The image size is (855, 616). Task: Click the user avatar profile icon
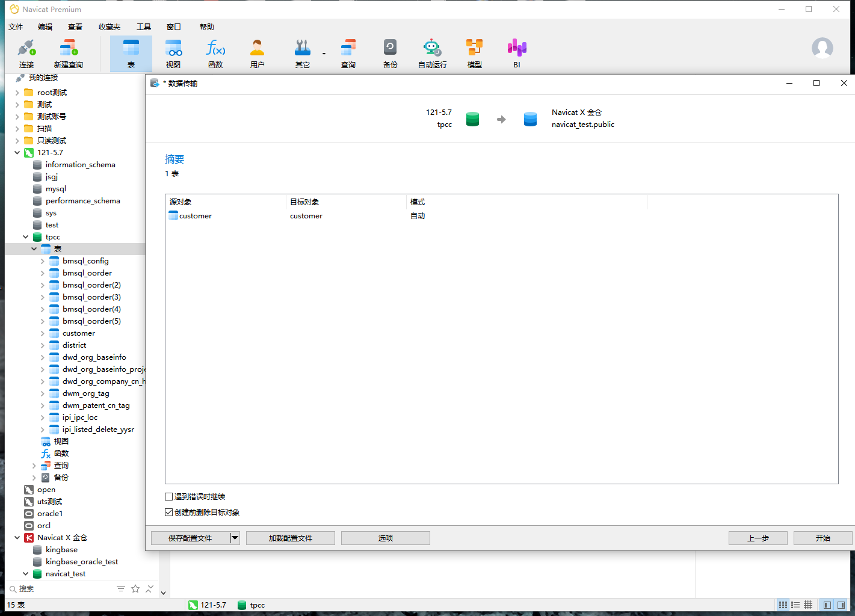coord(823,48)
